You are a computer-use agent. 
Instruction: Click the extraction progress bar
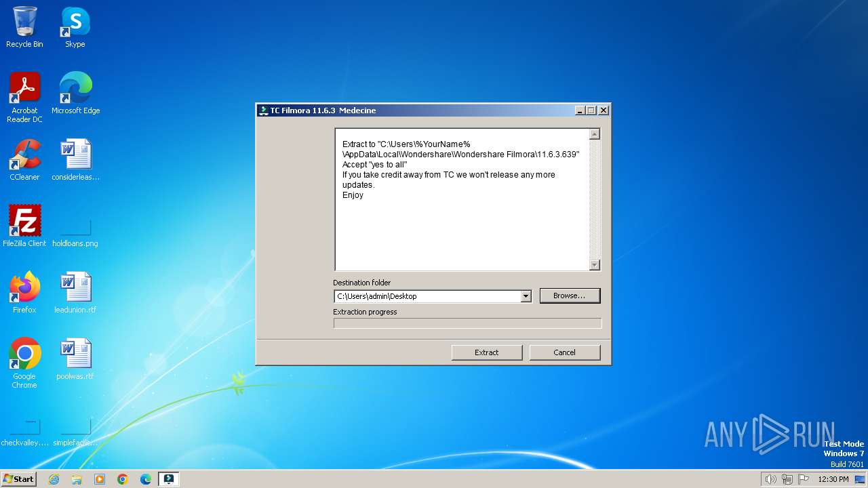[467, 323]
